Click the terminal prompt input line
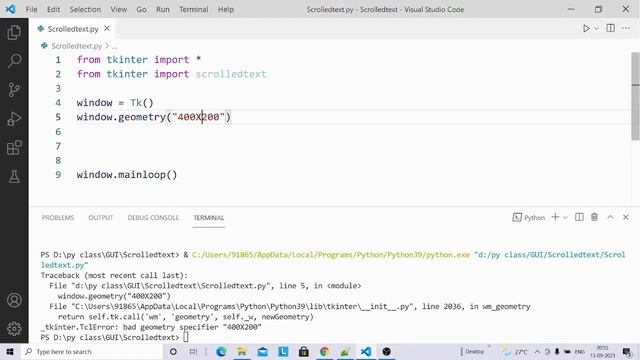This screenshot has height=360, width=640. 114,338
